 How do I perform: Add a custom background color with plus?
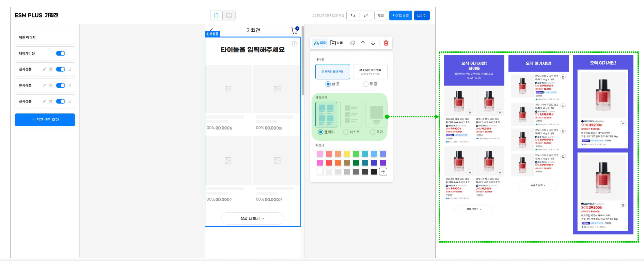(383, 172)
